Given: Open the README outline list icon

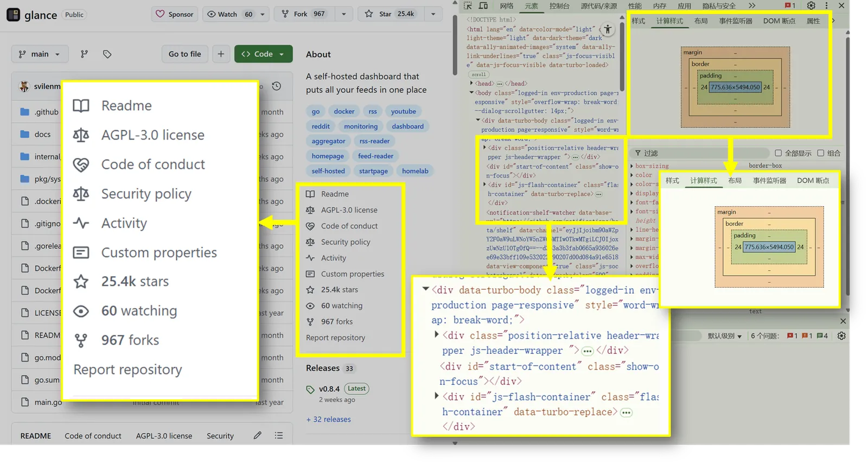Looking at the screenshot, I should click(279, 435).
